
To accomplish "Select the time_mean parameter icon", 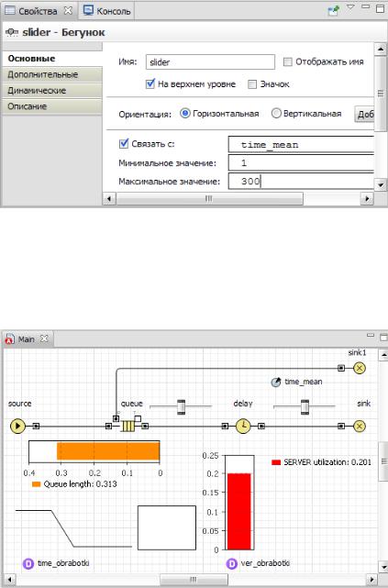I will point(276,383).
